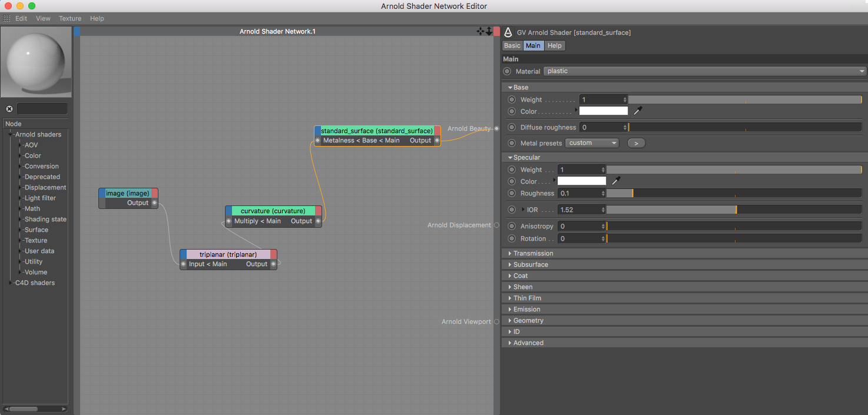The width and height of the screenshot is (868, 415).
Task: Open the Edit menu
Action: coord(21,18)
